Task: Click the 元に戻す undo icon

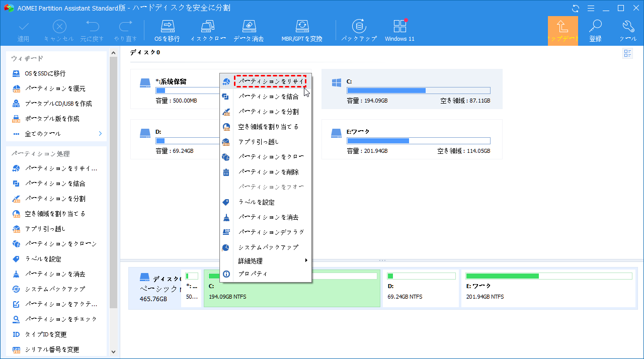Action: (92, 31)
